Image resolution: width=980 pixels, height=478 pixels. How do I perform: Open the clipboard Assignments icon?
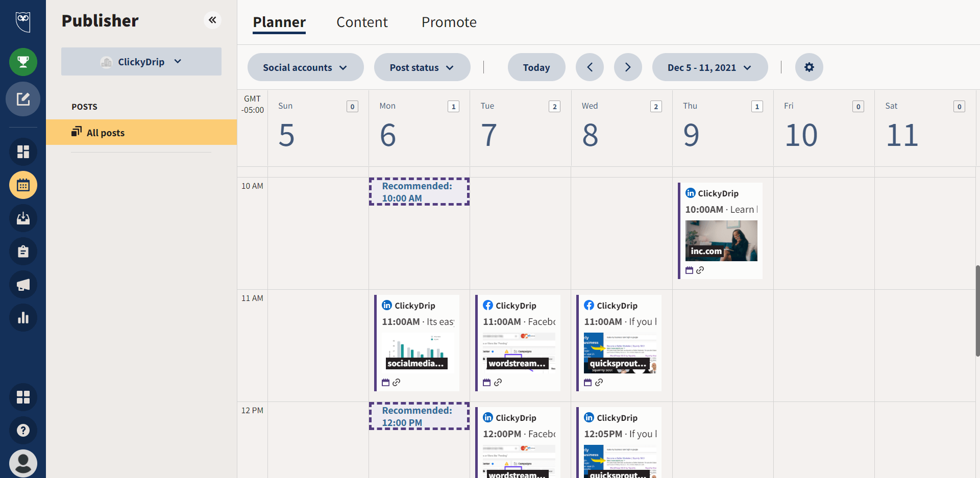point(23,251)
